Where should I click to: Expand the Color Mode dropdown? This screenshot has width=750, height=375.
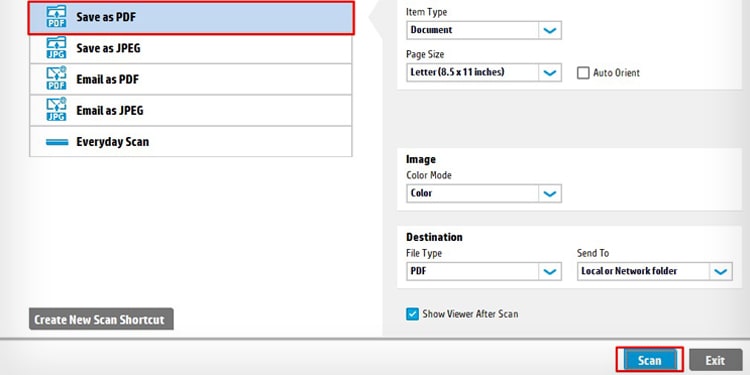484,193
